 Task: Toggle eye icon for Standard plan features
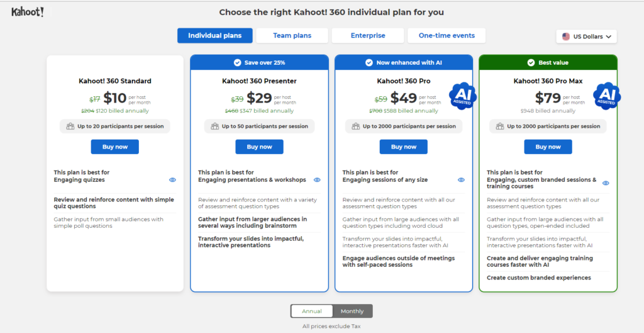172,179
